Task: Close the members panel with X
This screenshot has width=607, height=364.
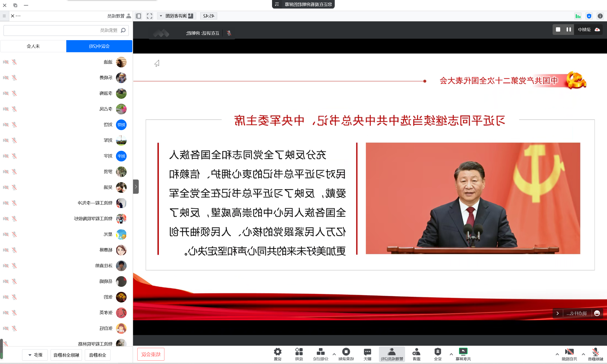Action: click(x=13, y=16)
